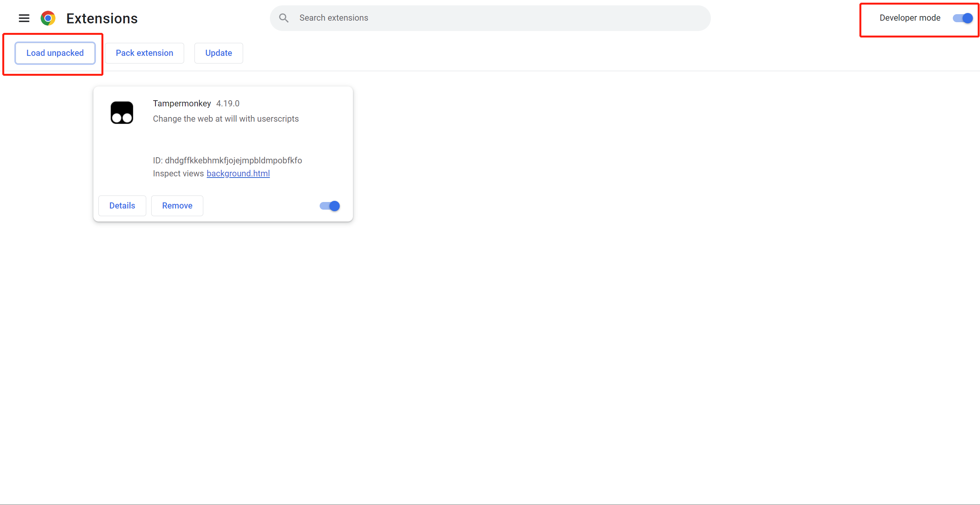Click the Tampermonkey extension icon
Viewport: 980px width, 505px height.
point(122,112)
